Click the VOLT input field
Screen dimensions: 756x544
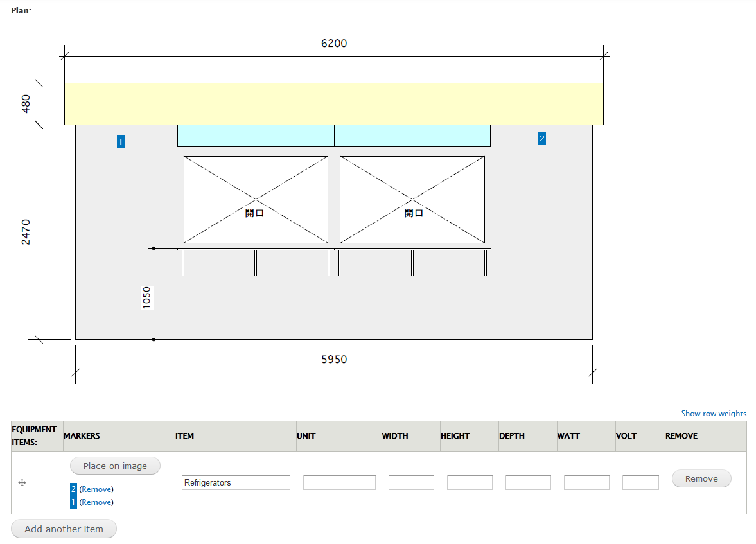(x=640, y=482)
